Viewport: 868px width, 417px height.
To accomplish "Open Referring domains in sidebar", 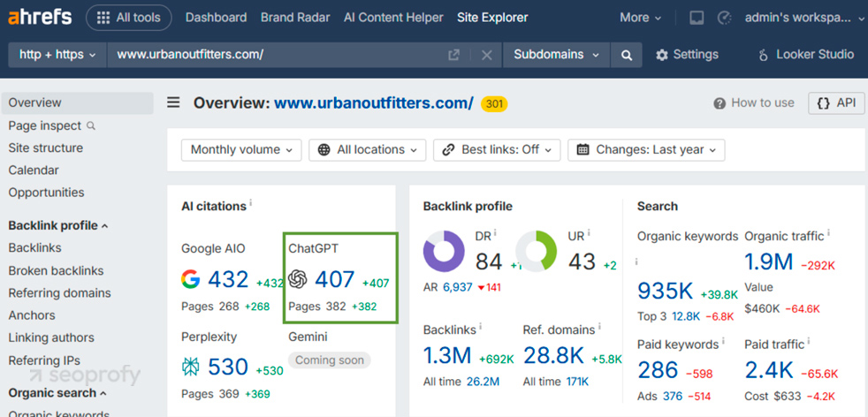I will pyautogui.click(x=59, y=293).
